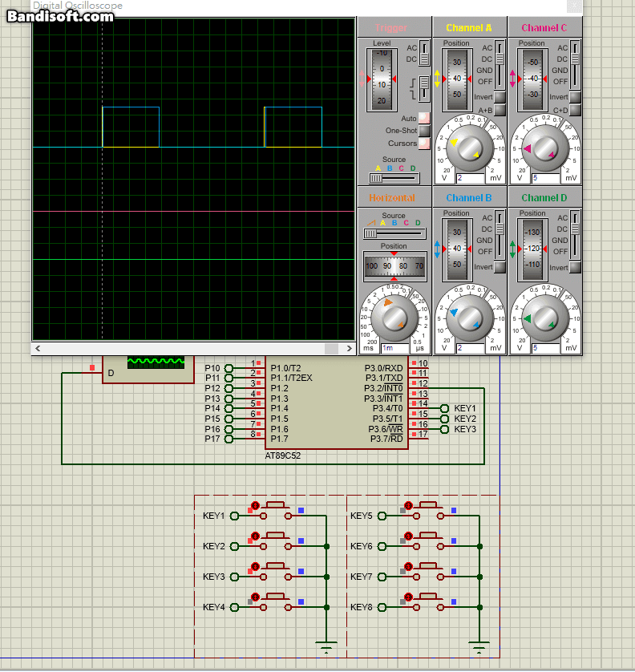The height and width of the screenshot is (672, 635).
Task: Click the trigger Level dial
Action: click(x=382, y=79)
